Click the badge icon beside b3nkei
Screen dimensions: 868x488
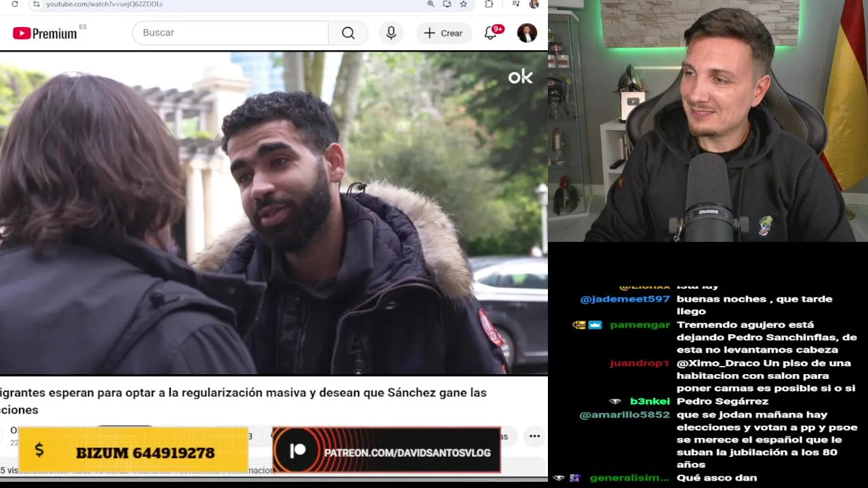tap(615, 401)
